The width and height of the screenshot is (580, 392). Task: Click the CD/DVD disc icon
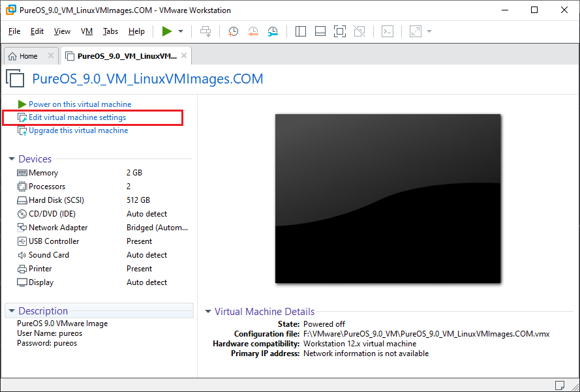(x=22, y=214)
